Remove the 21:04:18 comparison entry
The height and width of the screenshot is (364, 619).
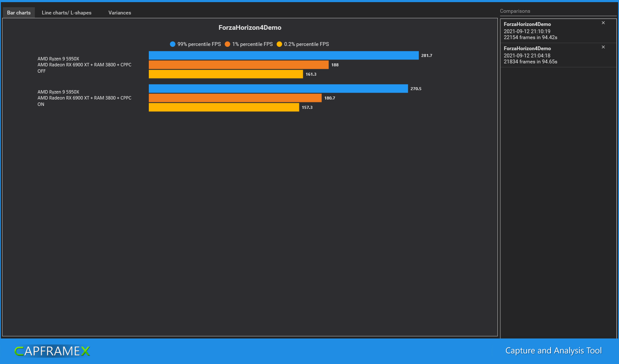[603, 47]
